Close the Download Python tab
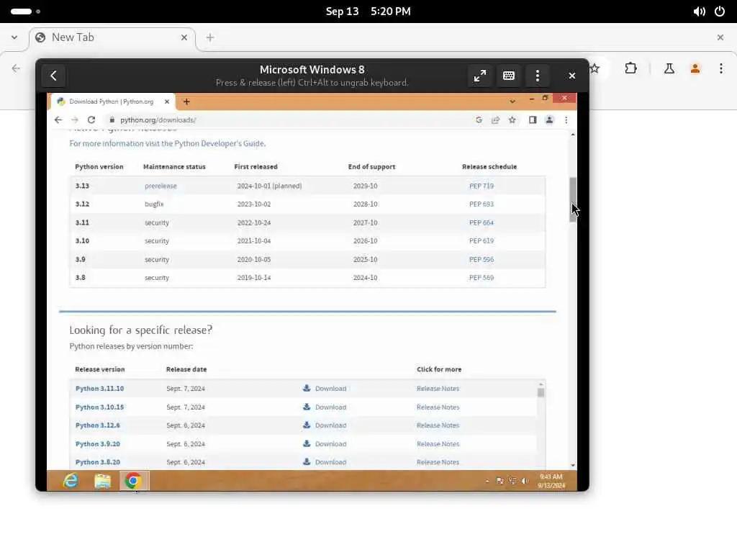The image size is (737, 560). 167,101
